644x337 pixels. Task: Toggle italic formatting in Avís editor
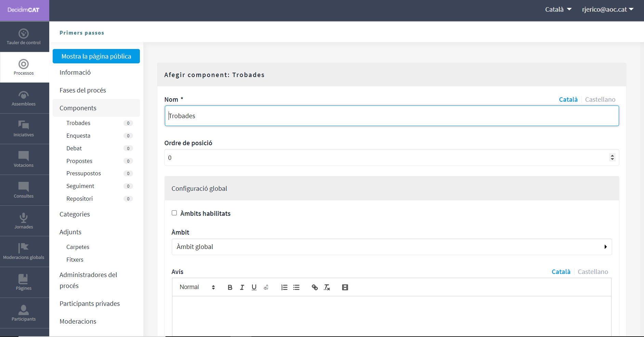tap(242, 287)
